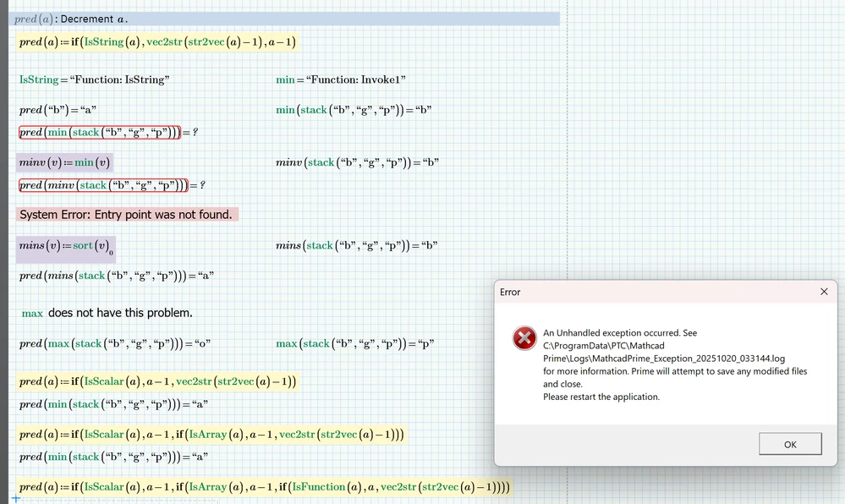
Task: Close the Error dialog with X
Action: [824, 292]
